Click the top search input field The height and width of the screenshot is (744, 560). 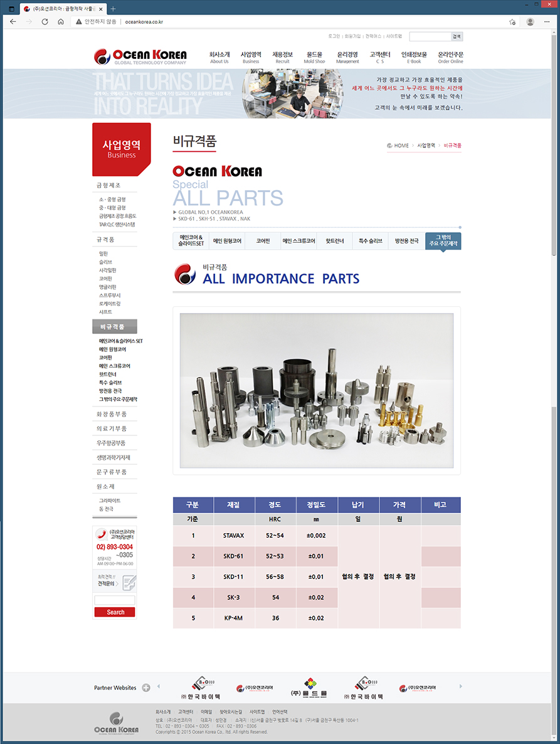click(430, 36)
